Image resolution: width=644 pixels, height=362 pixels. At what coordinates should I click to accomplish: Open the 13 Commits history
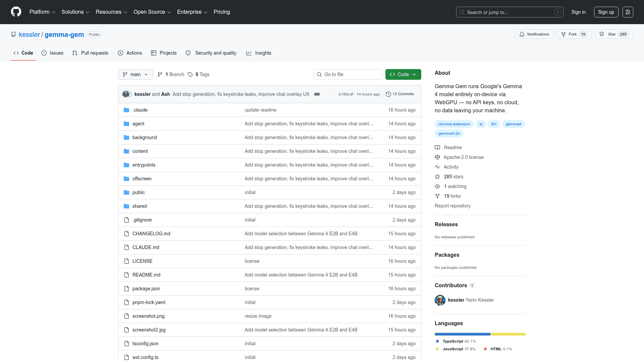tap(400, 94)
